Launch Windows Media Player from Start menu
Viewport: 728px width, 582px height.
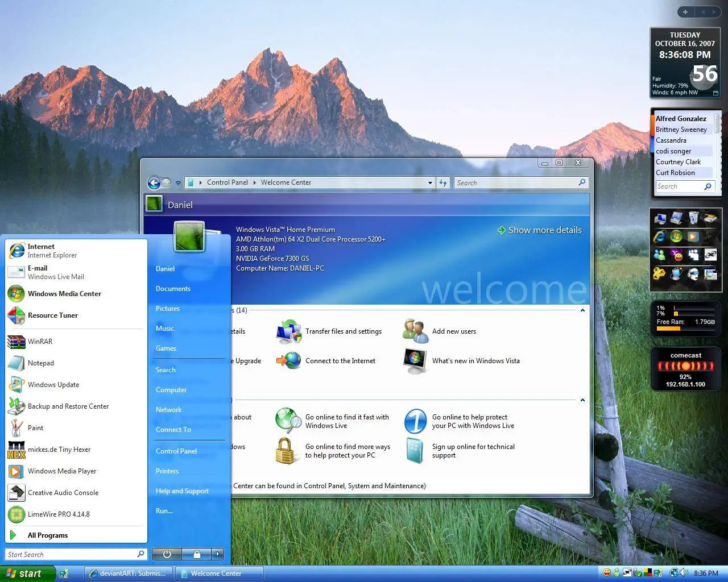click(x=76, y=471)
